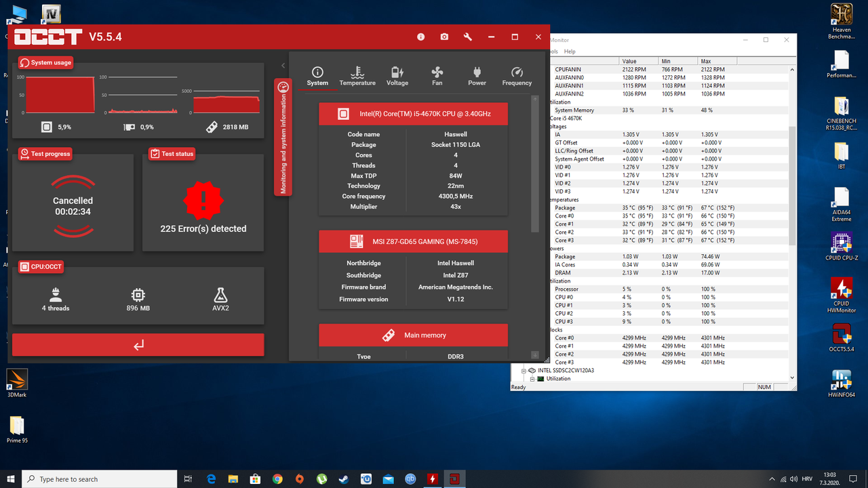Select the INTEL SSDSC2CW120A3 tree node
This screenshot has height=488, width=868.
(566, 371)
